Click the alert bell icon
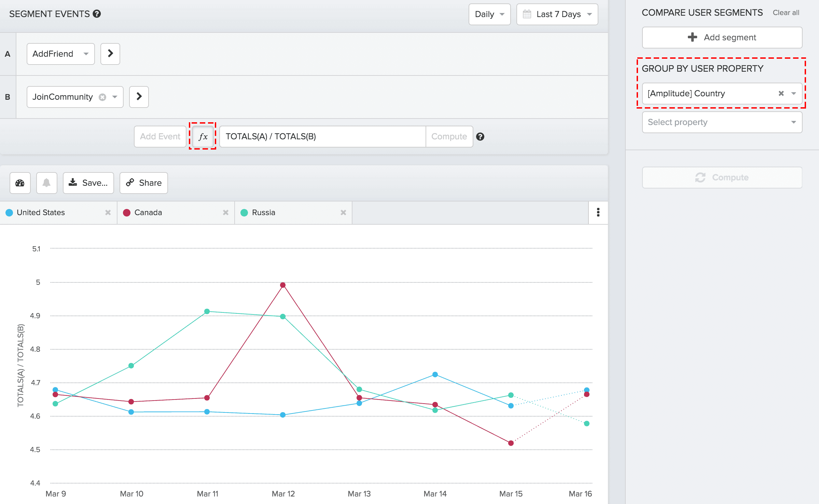The width and height of the screenshot is (819, 504). tap(46, 183)
